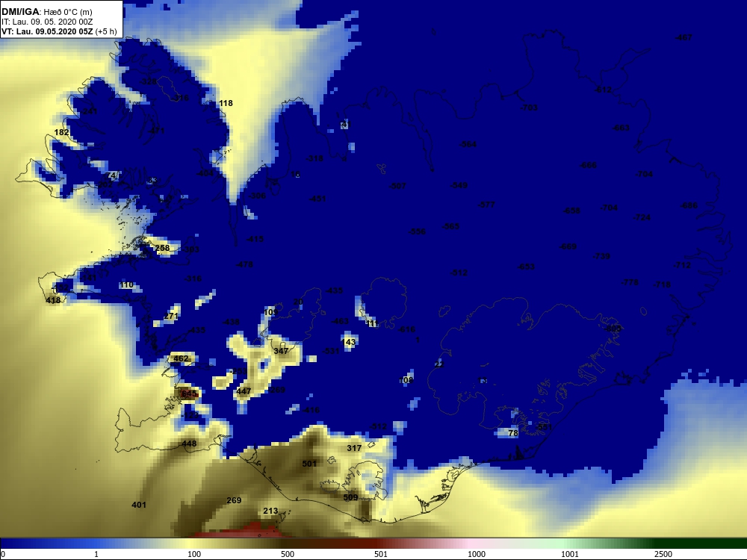This screenshot has height=560, width=747.
Task: Click the map value '-666'
Action: click(588, 165)
